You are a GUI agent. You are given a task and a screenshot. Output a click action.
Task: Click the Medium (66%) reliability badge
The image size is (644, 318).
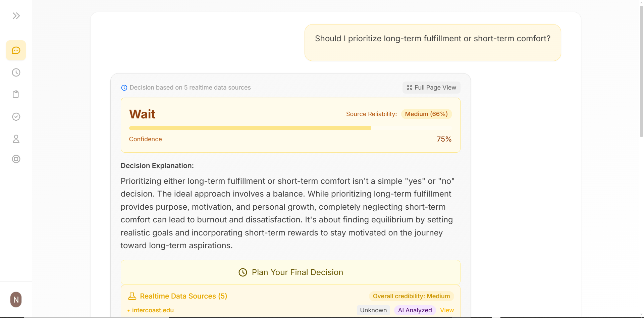(x=426, y=114)
